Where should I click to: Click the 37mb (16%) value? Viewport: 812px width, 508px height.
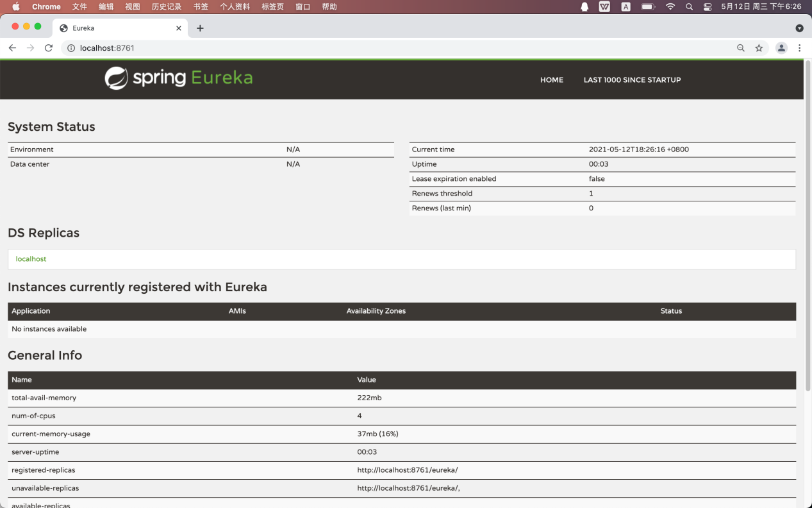tap(378, 434)
